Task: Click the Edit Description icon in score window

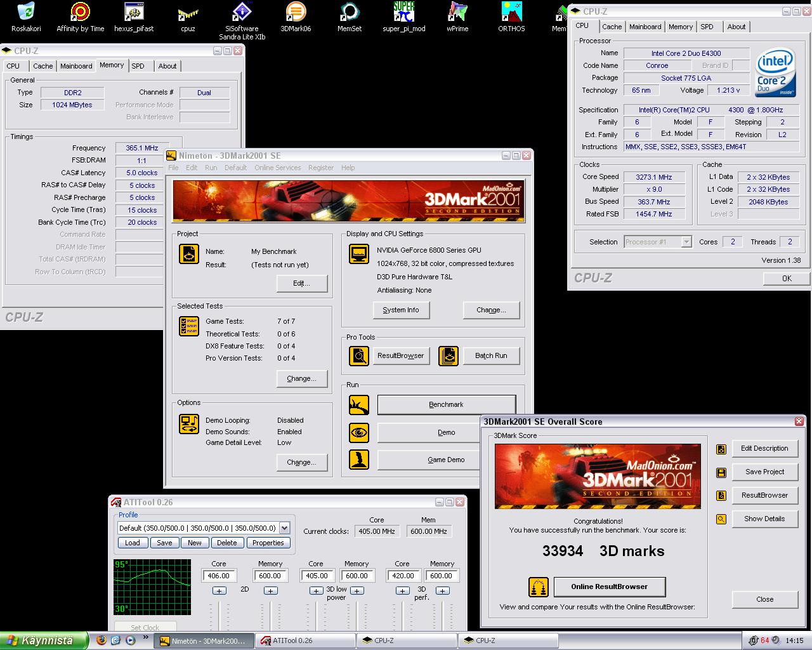Action: [x=721, y=449]
